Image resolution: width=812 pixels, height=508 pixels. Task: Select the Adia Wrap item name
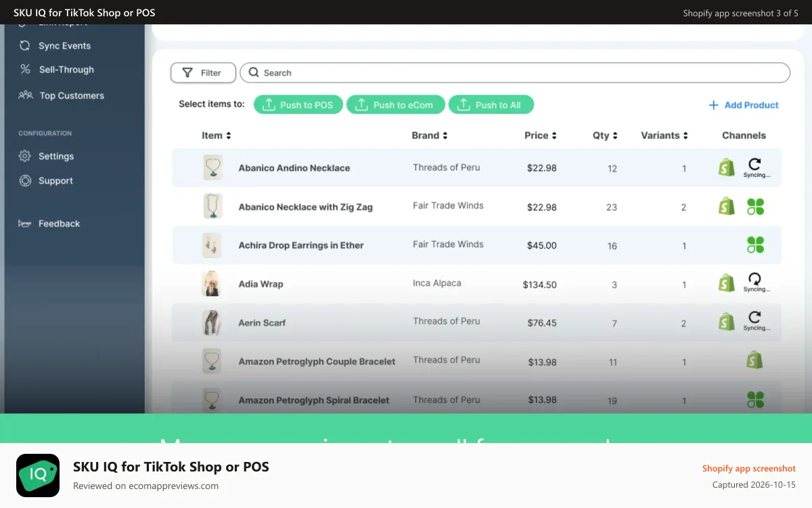(x=261, y=284)
